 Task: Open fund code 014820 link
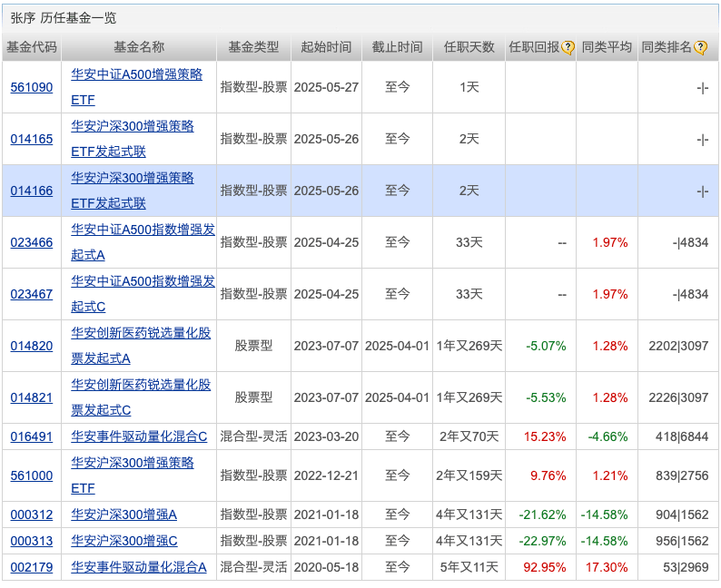tap(32, 346)
